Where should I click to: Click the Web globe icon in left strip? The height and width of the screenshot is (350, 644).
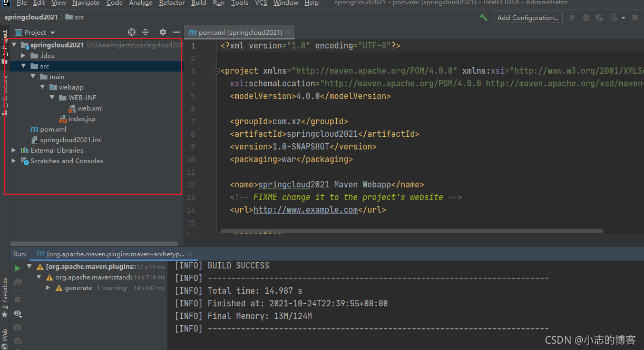point(5,347)
